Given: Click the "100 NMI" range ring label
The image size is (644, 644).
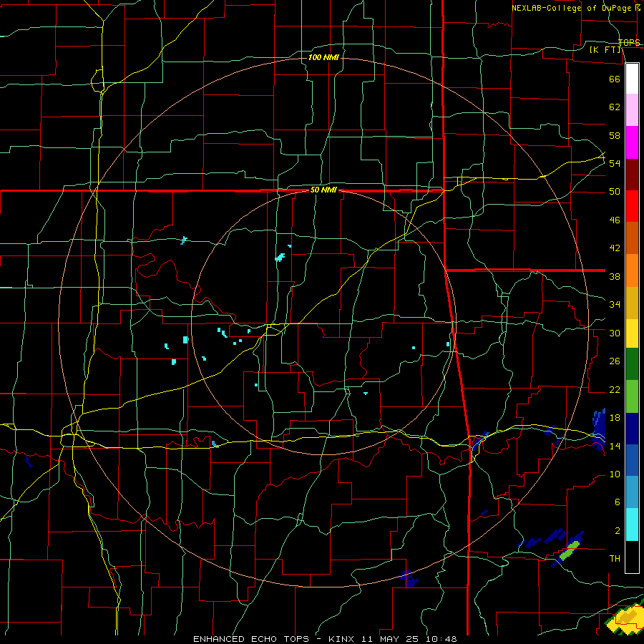Looking at the screenshot, I should point(323,57).
